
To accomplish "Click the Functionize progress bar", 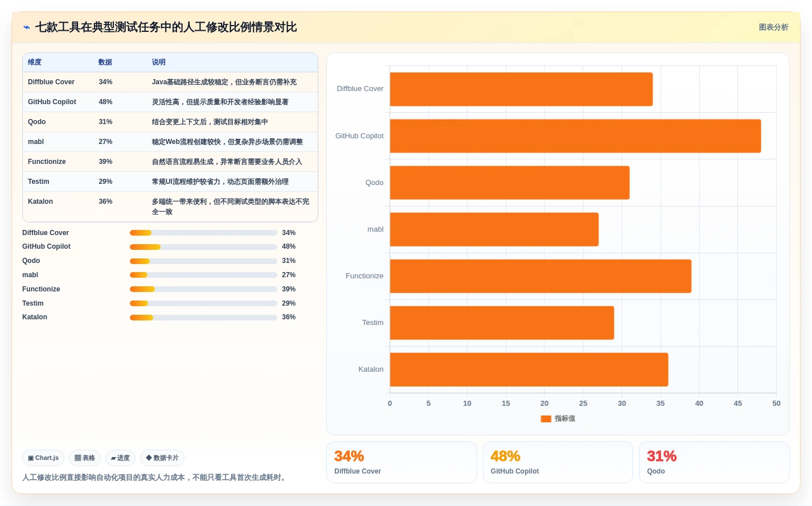I will 203,289.
